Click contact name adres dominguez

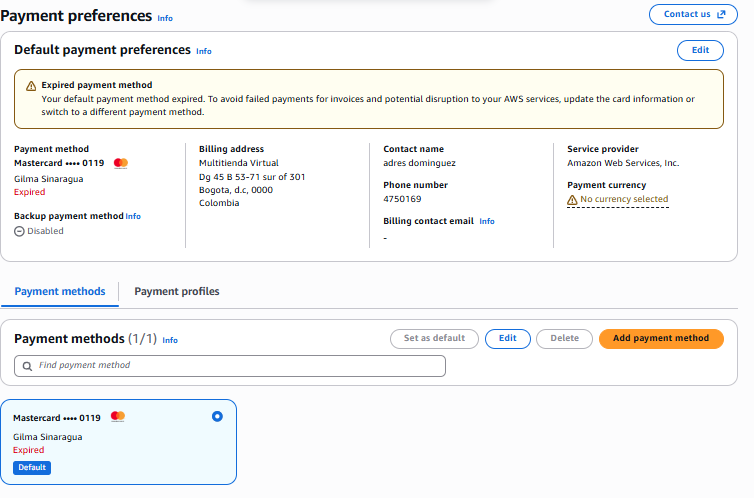419,163
